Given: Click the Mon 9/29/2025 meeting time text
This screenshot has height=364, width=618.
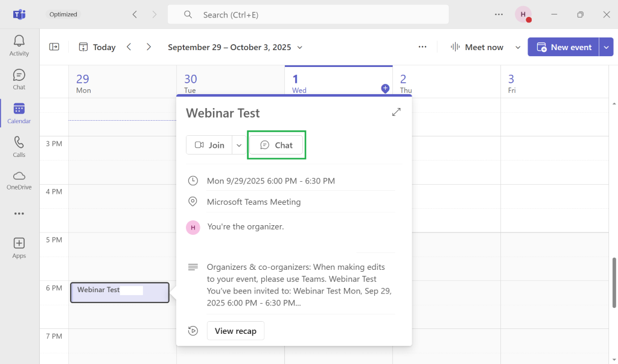Looking at the screenshot, I should tap(271, 181).
